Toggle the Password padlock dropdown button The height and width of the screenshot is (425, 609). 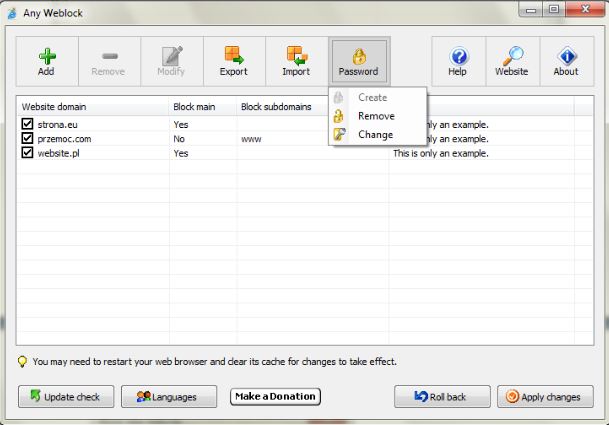click(x=359, y=61)
